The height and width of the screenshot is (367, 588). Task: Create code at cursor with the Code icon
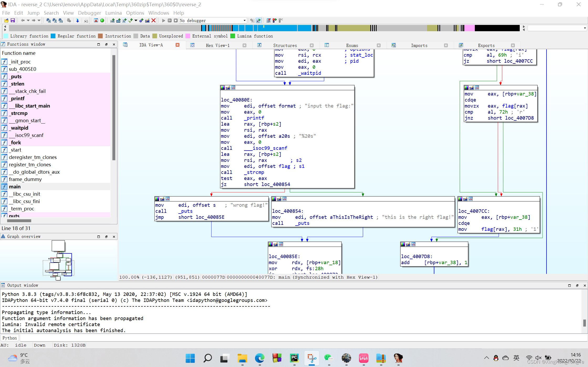pyautogui.click(x=112, y=20)
